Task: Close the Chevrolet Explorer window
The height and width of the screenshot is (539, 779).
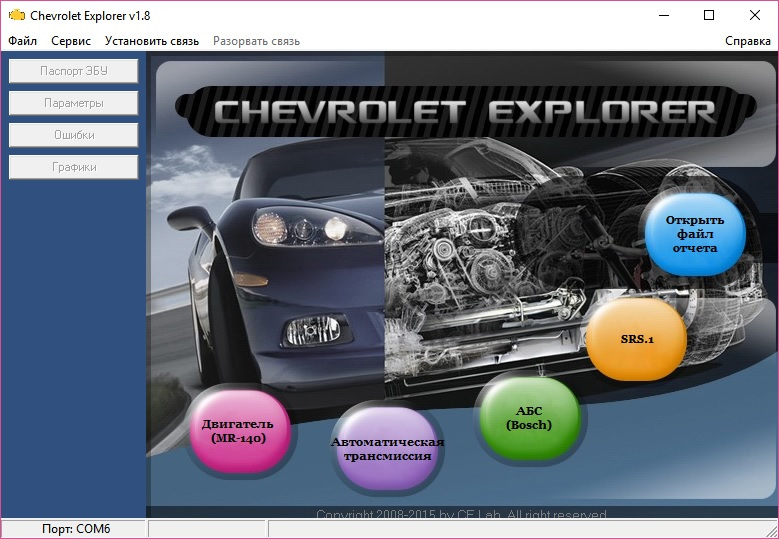Action: pyautogui.click(x=755, y=15)
